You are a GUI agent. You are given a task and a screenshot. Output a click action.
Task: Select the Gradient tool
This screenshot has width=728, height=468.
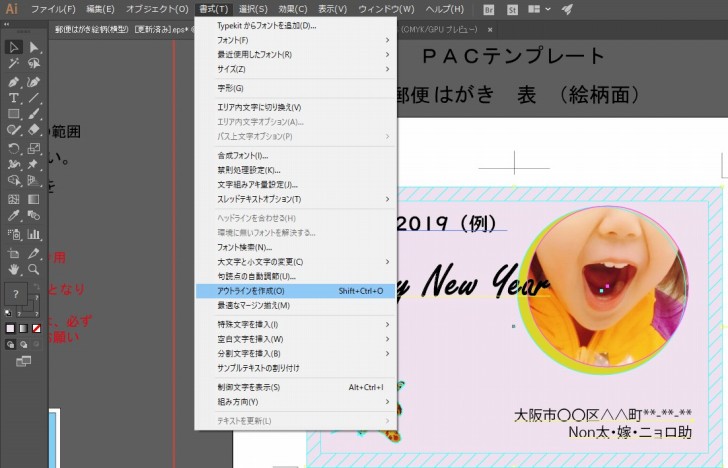click(33, 199)
